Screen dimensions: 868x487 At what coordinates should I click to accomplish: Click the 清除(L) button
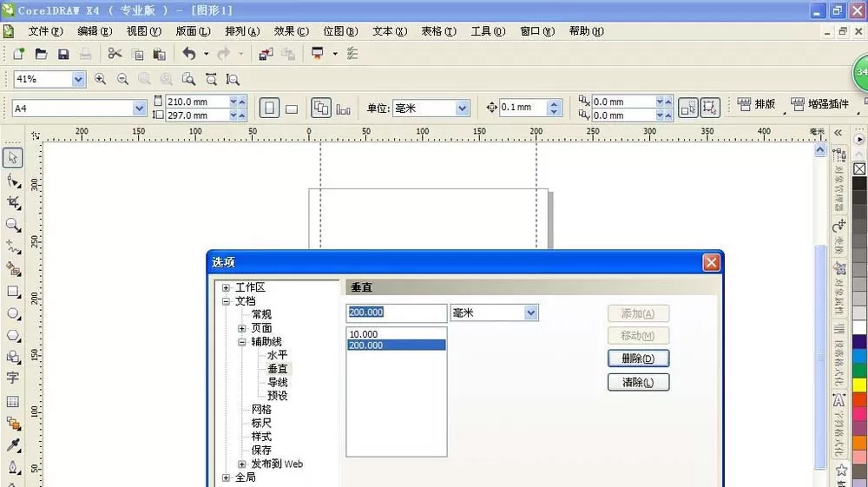click(x=638, y=383)
